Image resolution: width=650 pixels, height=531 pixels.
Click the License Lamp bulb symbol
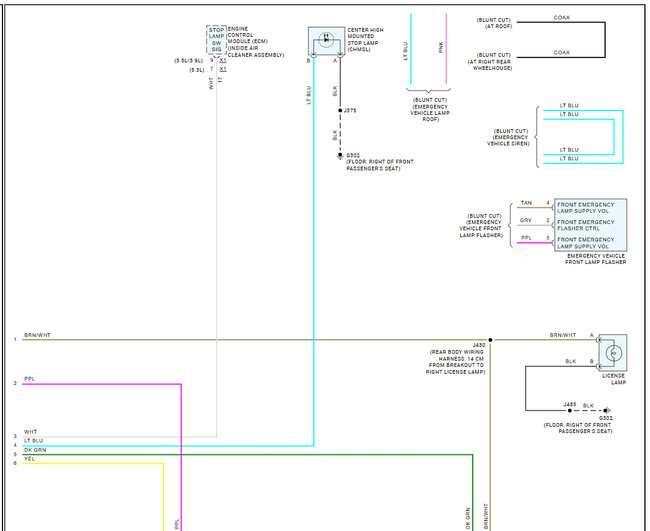click(614, 353)
